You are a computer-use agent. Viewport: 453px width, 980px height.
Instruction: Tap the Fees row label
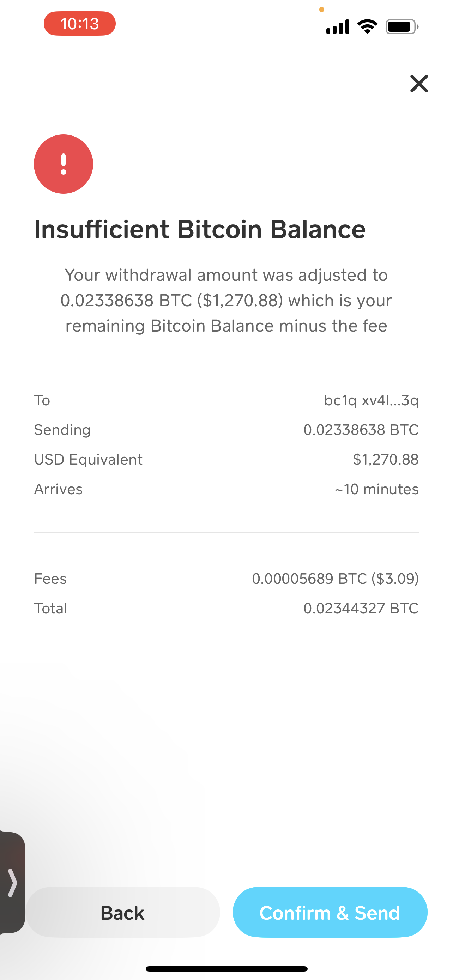point(50,579)
